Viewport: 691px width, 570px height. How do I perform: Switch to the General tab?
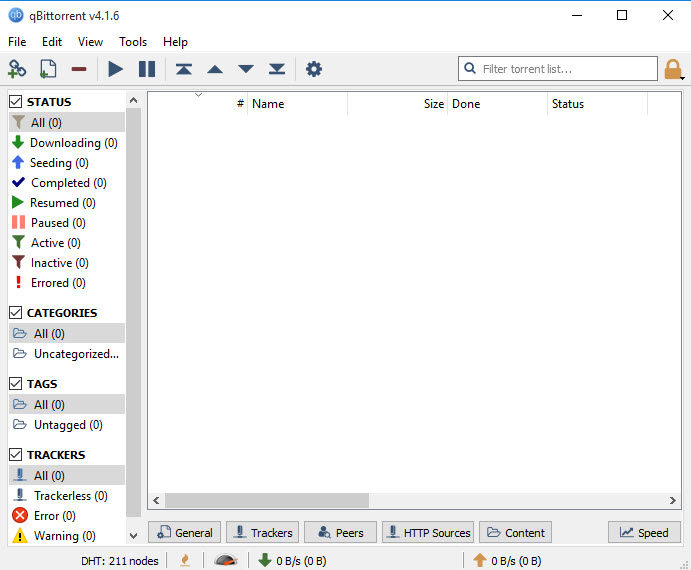tap(185, 533)
